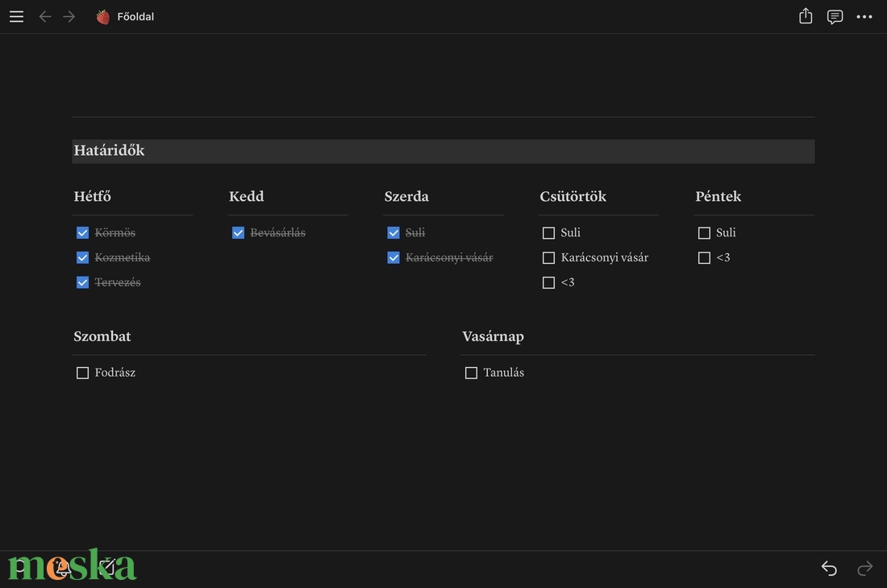Image resolution: width=887 pixels, height=588 pixels.
Task: Check Karácsonyi vásár checkbox under Csütörtök
Action: point(548,257)
